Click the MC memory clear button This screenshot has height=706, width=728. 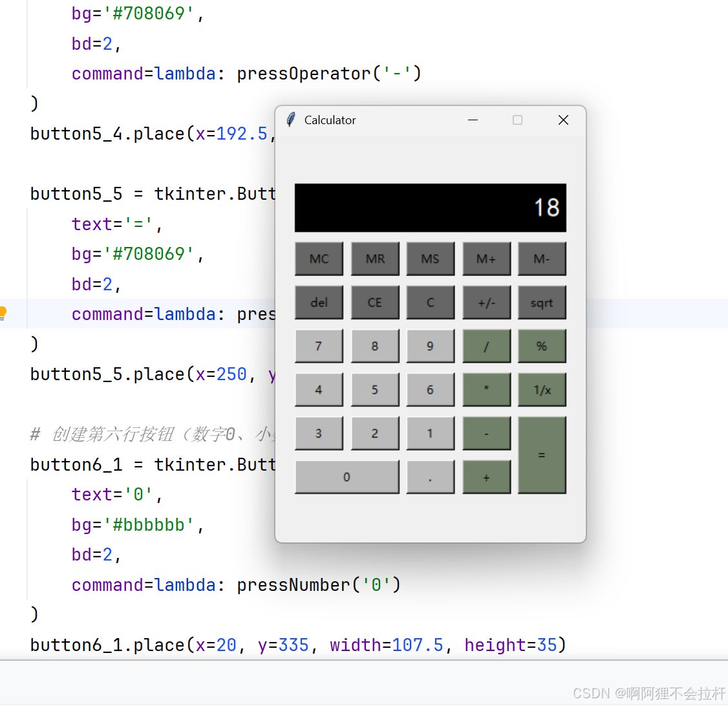(x=319, y=259)
